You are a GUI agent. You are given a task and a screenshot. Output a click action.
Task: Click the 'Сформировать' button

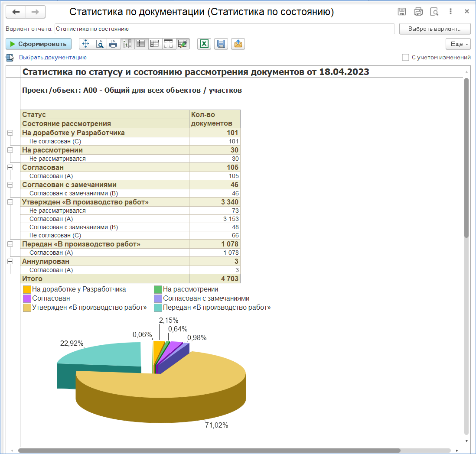[x=39, y=44]
